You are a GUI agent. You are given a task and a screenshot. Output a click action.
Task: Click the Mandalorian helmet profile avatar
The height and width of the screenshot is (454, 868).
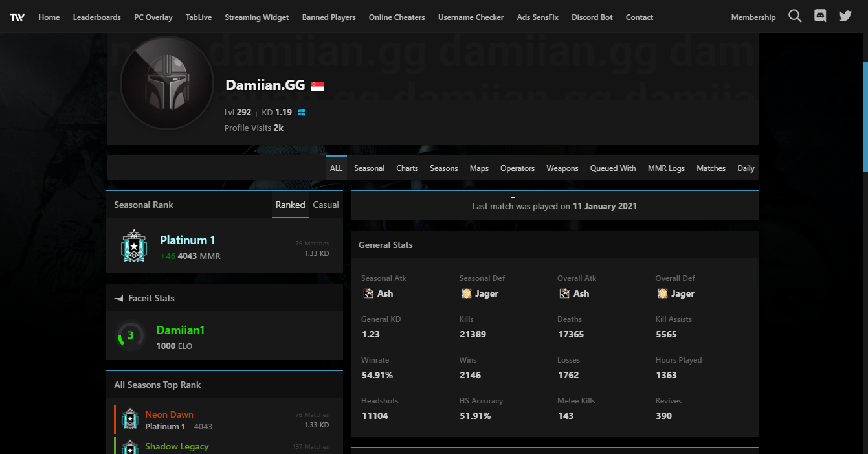(x=167, y=83)
